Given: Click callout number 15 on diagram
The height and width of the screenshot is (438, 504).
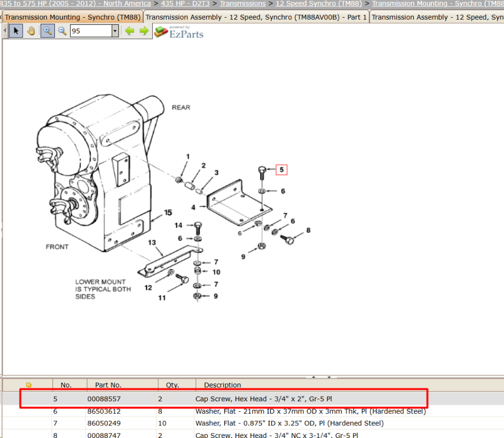Looking at the screenshot, I should [168, 212].
